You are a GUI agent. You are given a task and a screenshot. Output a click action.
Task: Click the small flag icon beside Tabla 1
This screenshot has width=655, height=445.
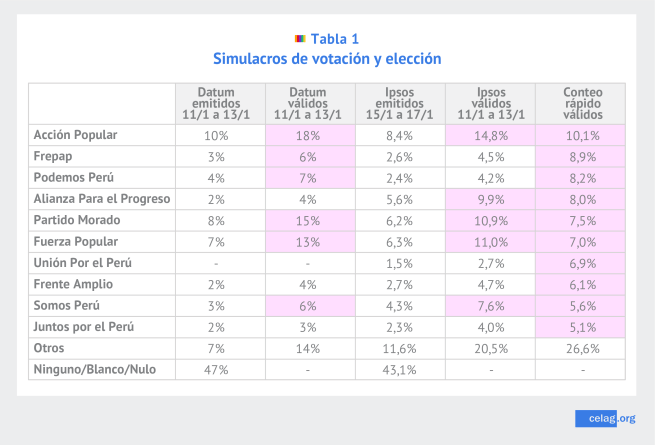(300, 39)
